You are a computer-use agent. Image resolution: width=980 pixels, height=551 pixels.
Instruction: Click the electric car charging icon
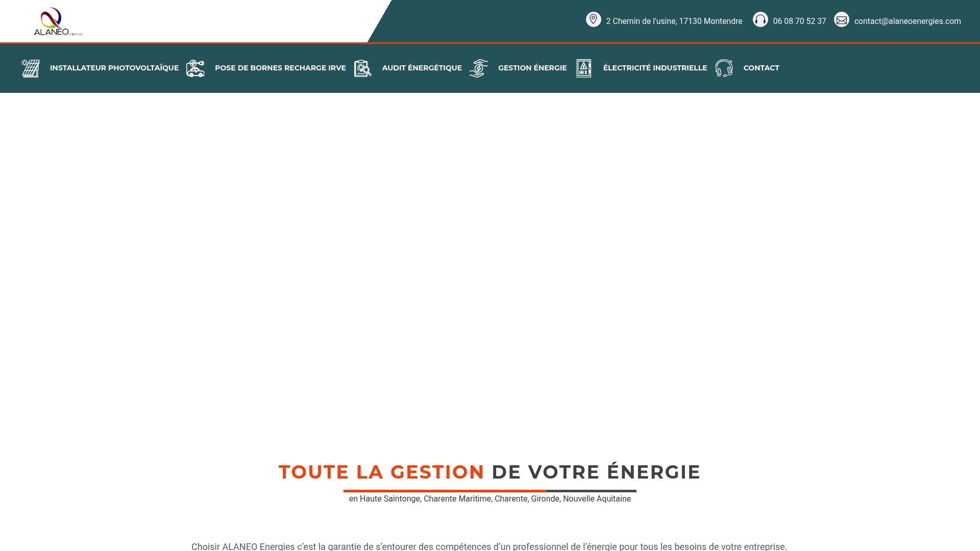coord(195,68)
